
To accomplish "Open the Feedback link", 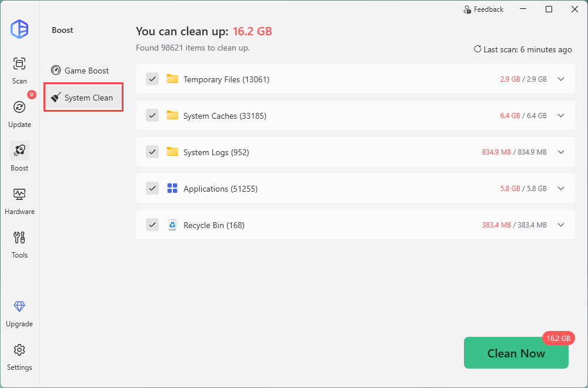I will pyautogui.click(x=483, y=9).
